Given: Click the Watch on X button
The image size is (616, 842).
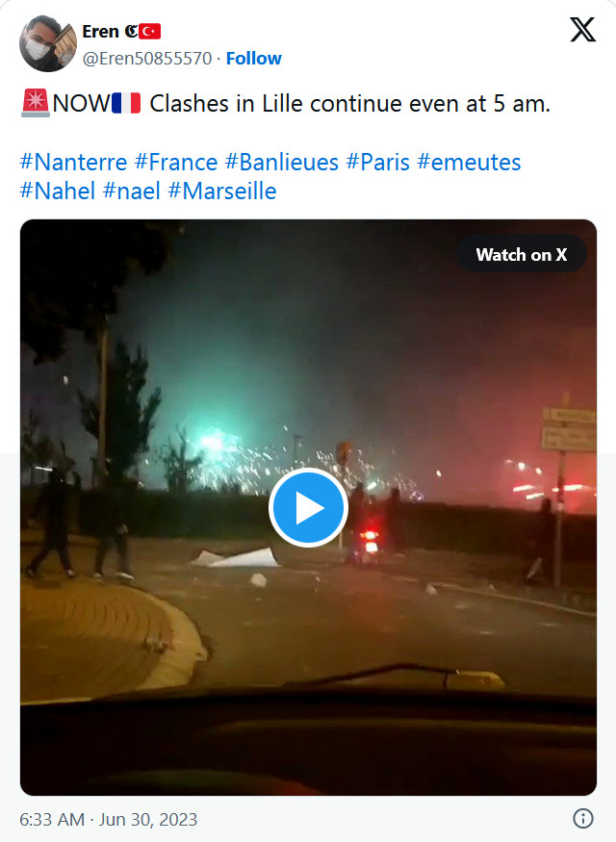Looking at the screenshot, I should click(x=522, y=254).
